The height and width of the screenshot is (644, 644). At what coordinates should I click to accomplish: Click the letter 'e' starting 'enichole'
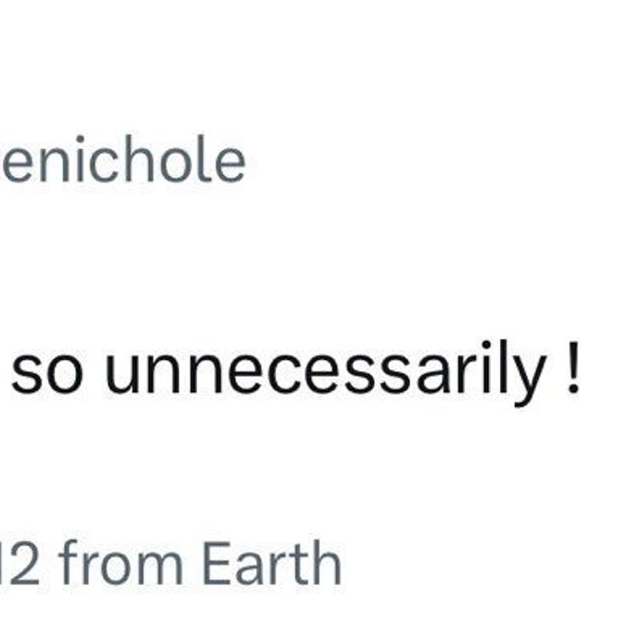pos(12,164)
